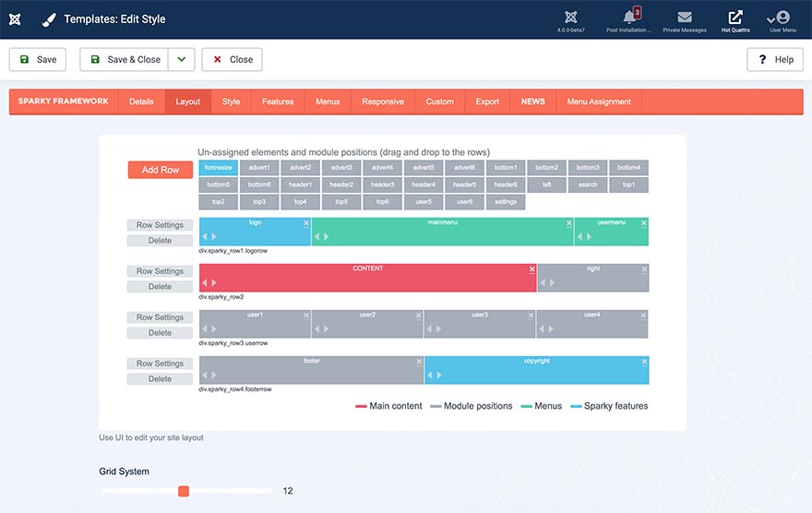Select the top6 module position

pos(383,202)
